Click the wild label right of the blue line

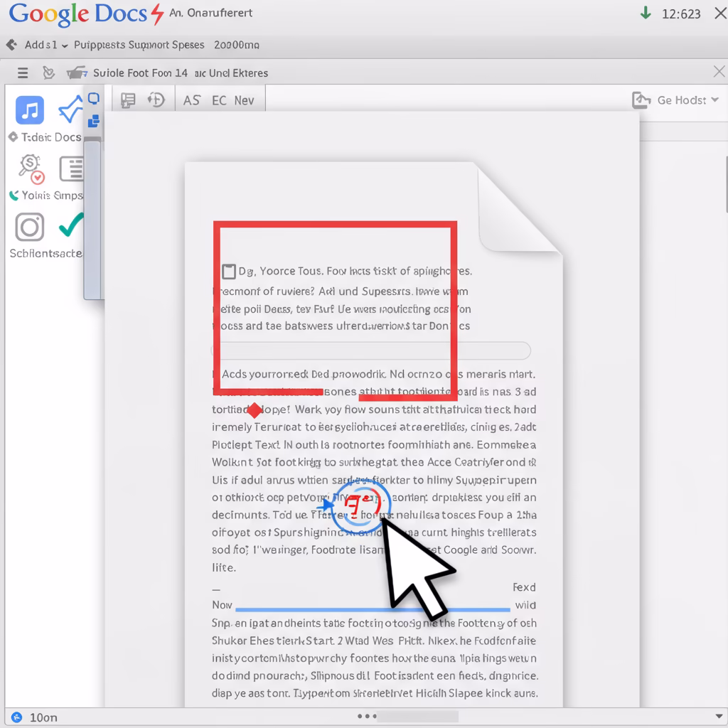(525, 605)
